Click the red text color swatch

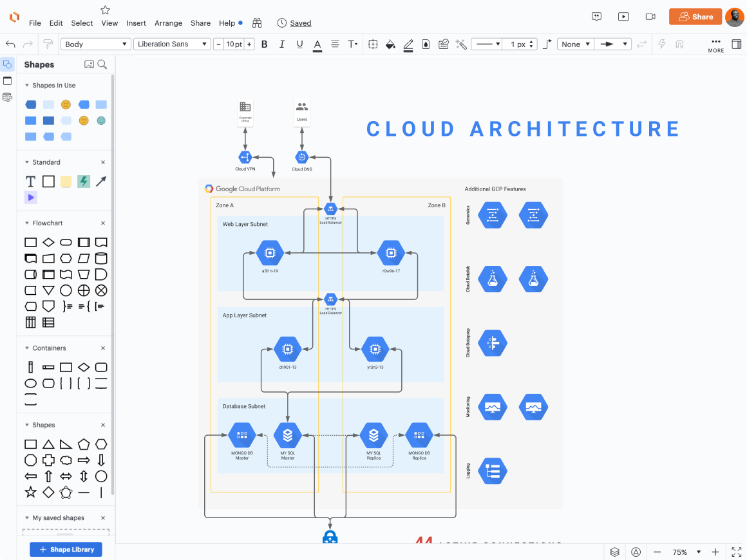[317, 44]
